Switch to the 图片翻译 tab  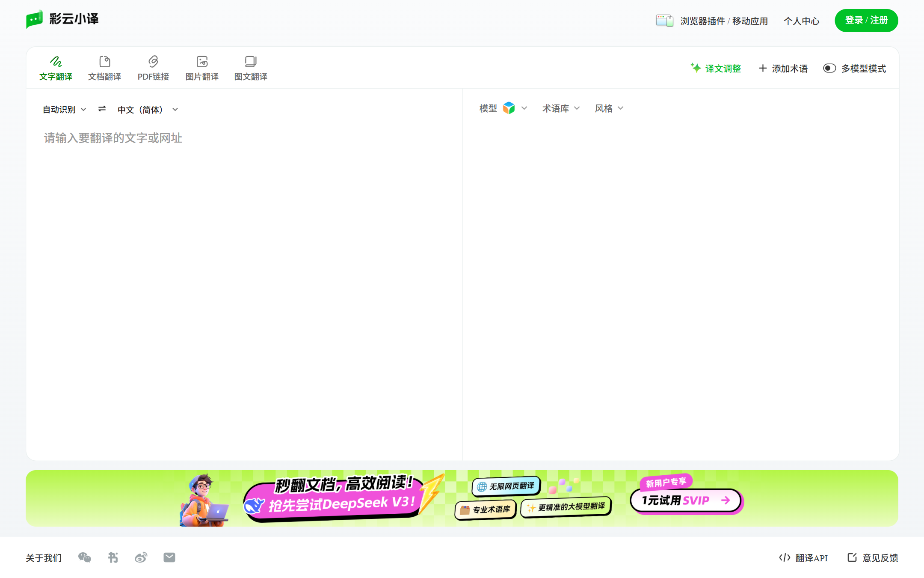pyautogui.click(x=202, y=68)
